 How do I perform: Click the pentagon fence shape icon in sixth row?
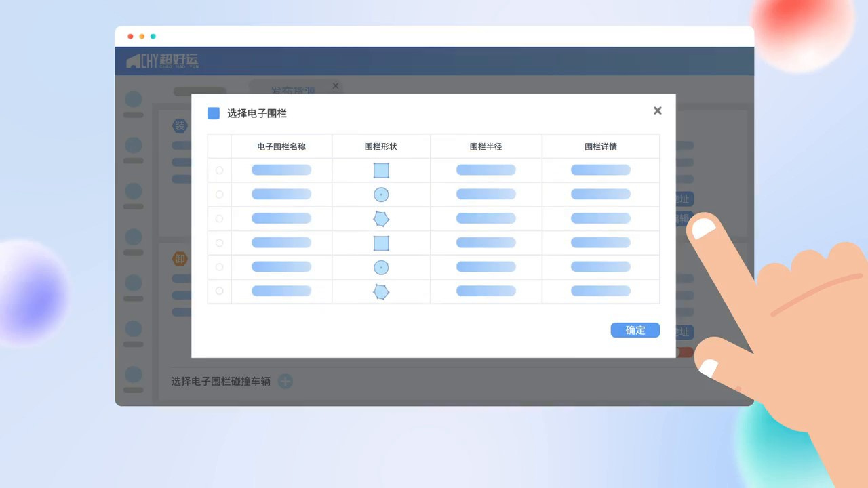pos(381,292)
